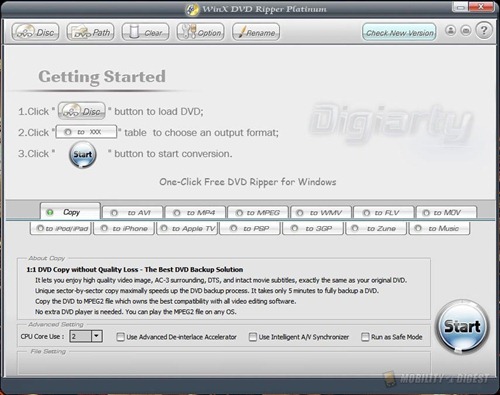
Task: Select the to WMV format tab
Action: 321,213
